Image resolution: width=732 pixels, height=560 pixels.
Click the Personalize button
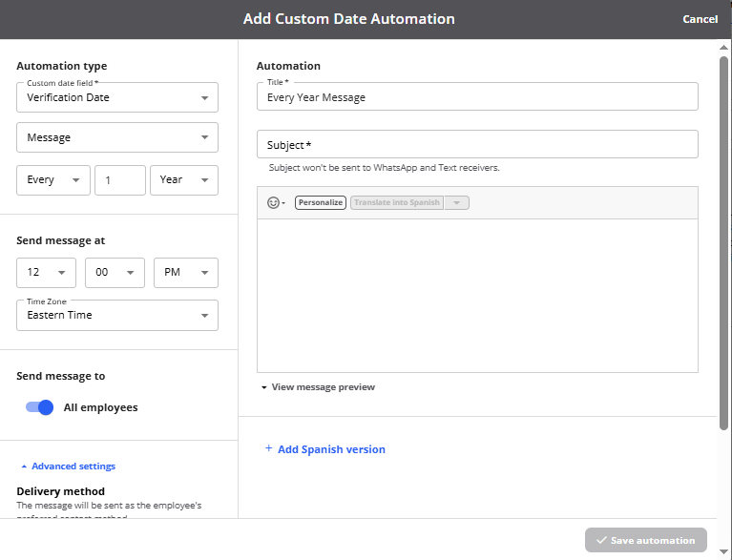coord(320,202)
